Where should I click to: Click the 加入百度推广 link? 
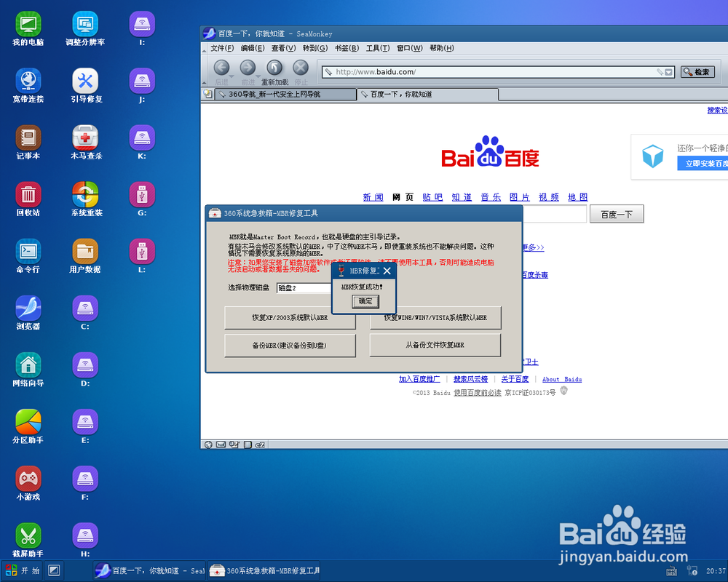[x=419, y=379]
